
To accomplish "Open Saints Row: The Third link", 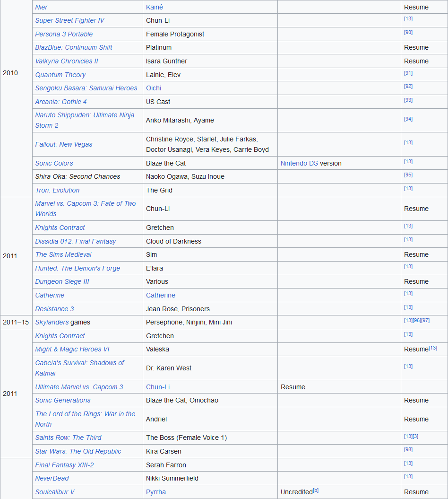I will tap(68, 438).
